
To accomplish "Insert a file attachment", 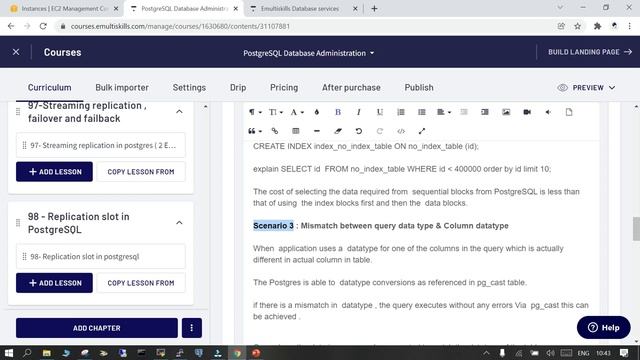I will pos(569,112).
